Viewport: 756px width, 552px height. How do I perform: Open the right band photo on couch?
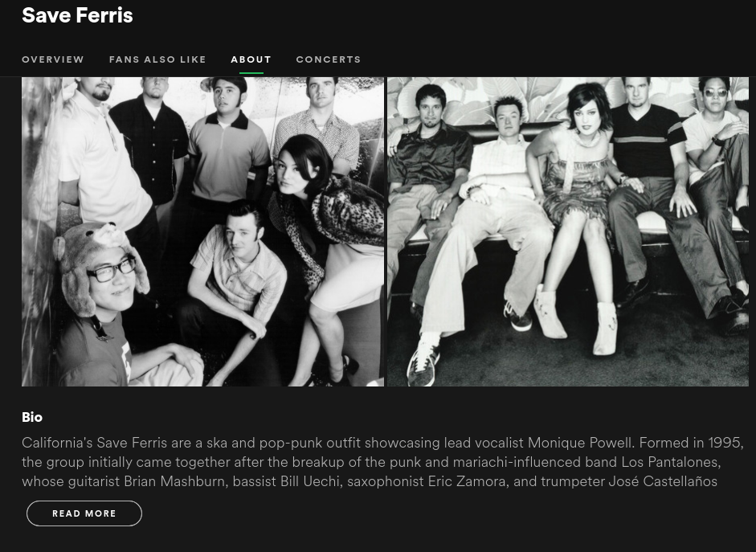point(568,231)
